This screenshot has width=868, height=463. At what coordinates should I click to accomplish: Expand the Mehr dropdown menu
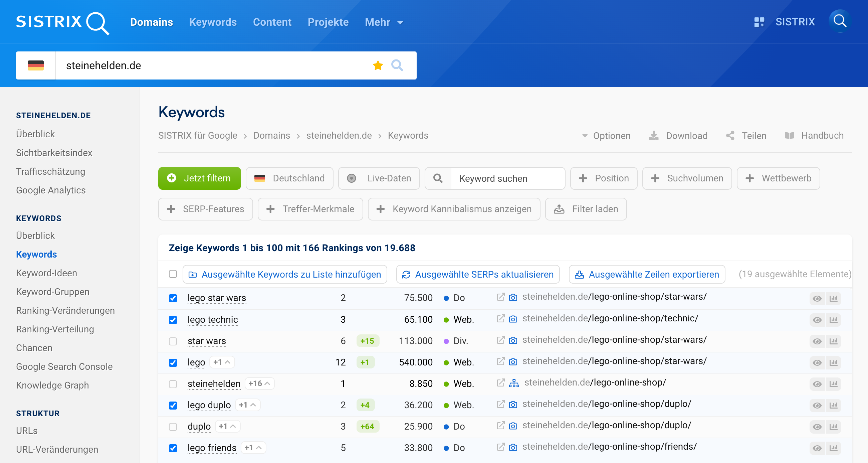click(x=384, y=22)
